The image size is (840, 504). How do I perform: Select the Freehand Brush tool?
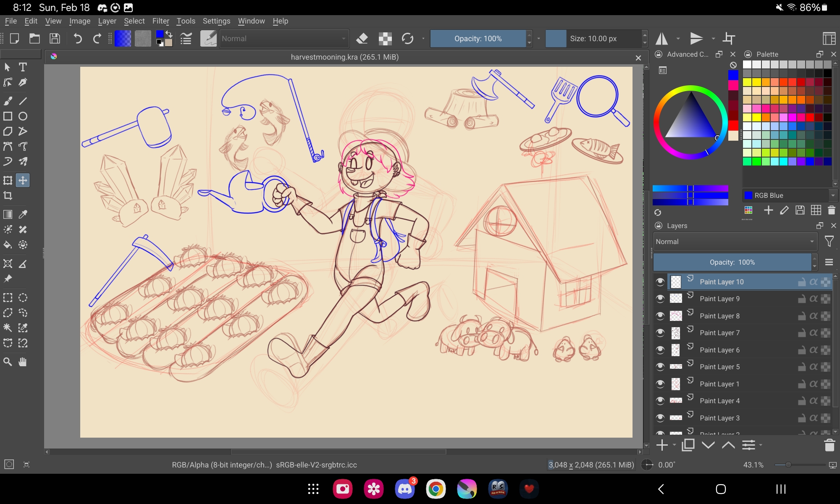[x=8, y=101]
